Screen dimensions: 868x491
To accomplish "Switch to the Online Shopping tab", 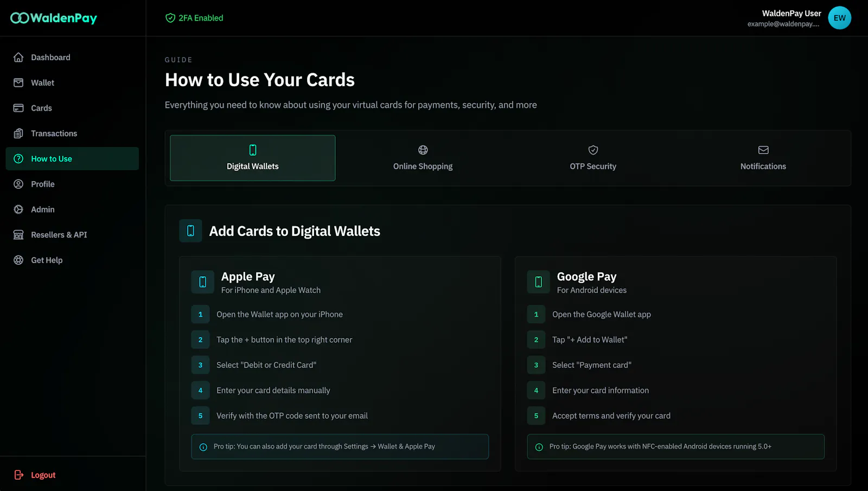I will pyautogui.click(x=423, y=158).
